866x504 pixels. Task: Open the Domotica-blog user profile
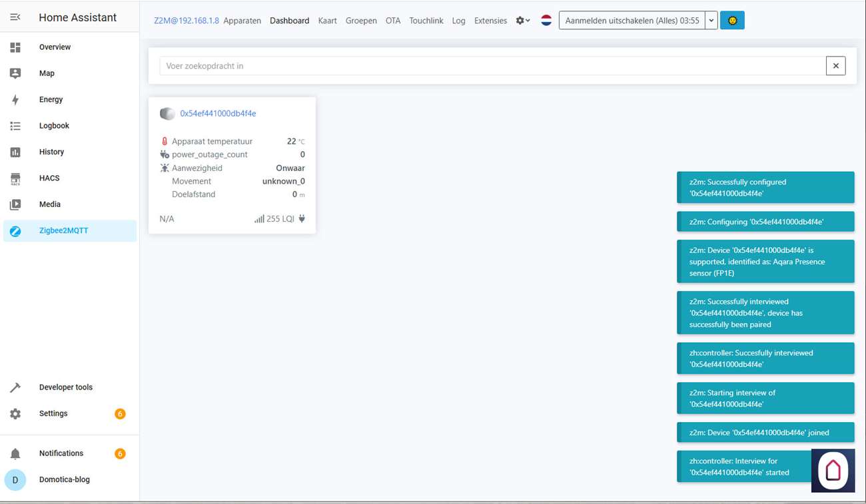pyautogui.click(x=64, y=479)
